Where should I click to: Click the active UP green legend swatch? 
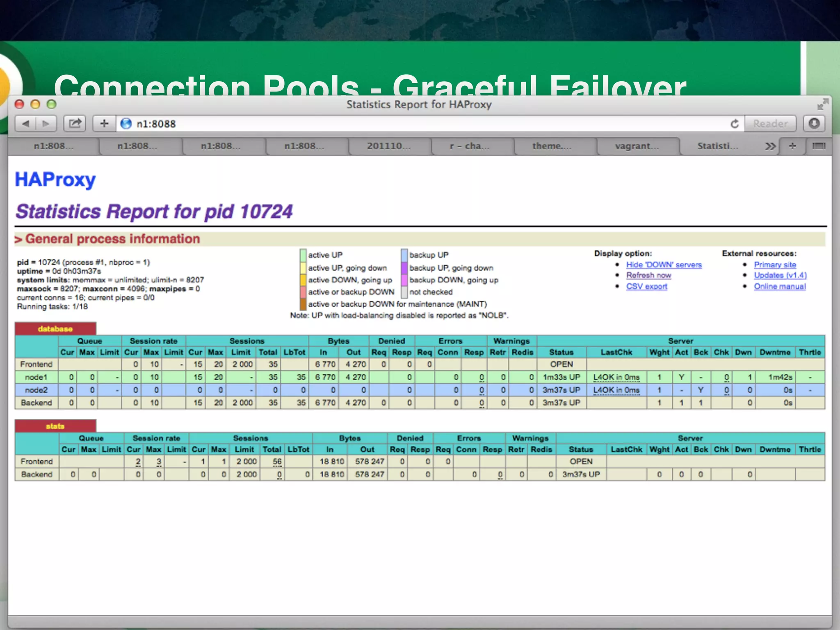303,255
